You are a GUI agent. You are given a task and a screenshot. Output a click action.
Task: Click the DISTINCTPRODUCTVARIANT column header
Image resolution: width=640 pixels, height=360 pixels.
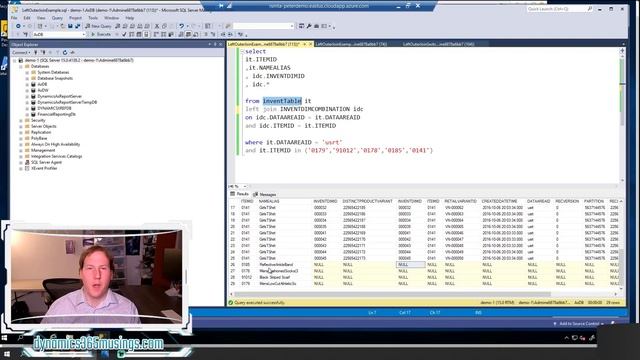(x=367, y=201)
